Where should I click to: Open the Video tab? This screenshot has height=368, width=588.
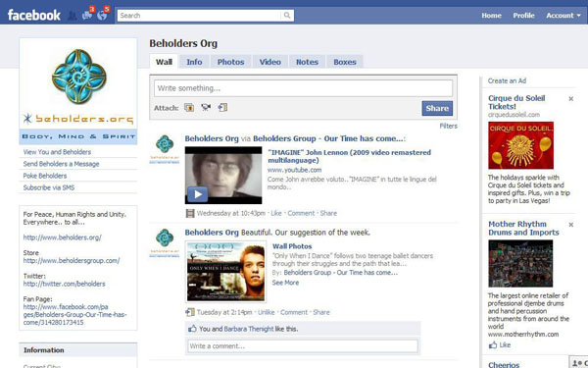[270, 62]
